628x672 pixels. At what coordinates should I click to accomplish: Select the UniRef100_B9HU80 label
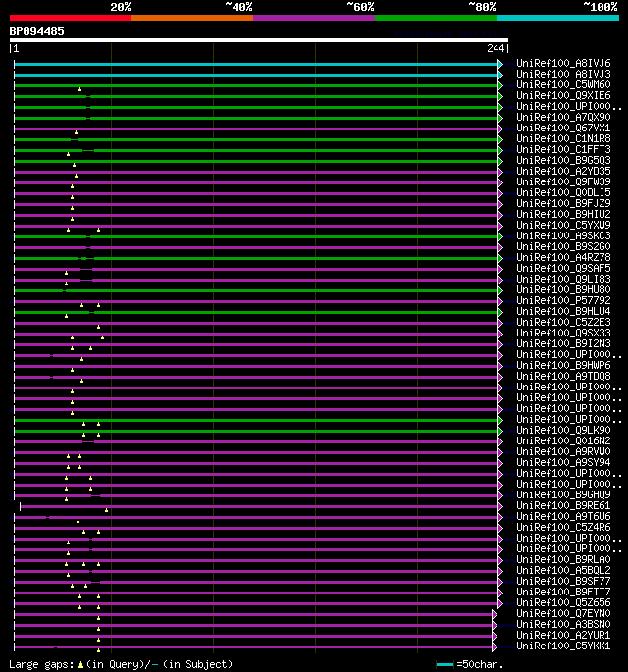coord(563,289)
